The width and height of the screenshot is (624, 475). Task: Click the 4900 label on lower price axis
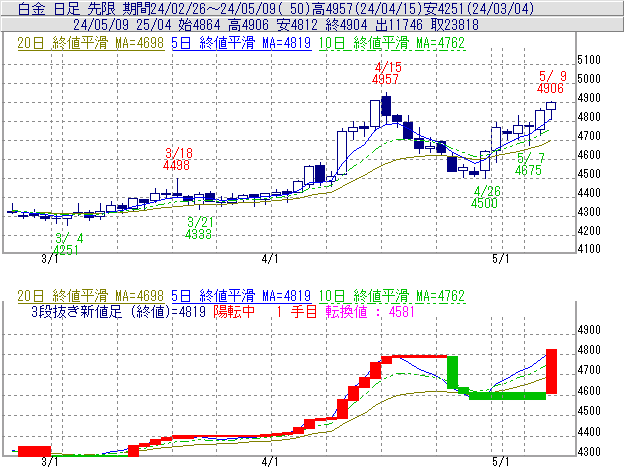pos(589,330)
